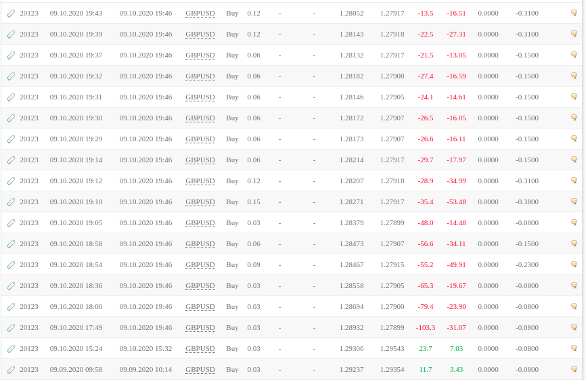Click the comment icon for the 18:00 trade
The height and width of the screenshot is (380, 588).
click(574, 306)
